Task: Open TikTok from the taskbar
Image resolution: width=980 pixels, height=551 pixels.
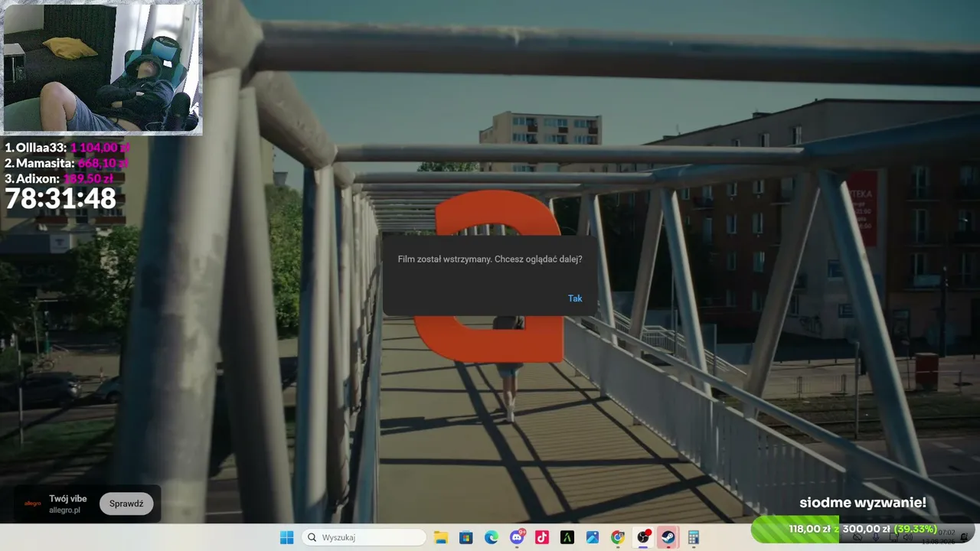Action: point(541,537)
